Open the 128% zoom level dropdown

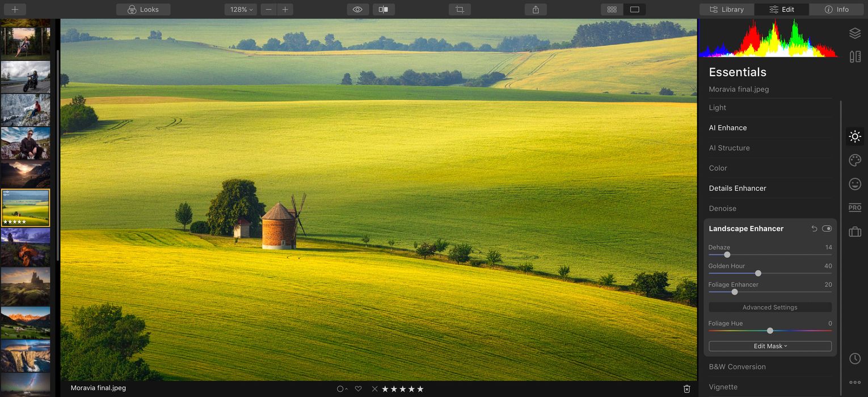[x=240, y=9]
